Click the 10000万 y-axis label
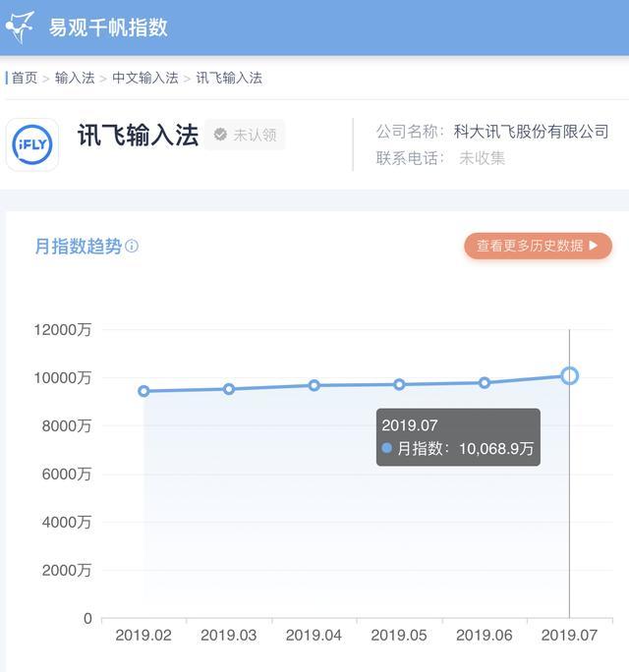 (63, 378)
